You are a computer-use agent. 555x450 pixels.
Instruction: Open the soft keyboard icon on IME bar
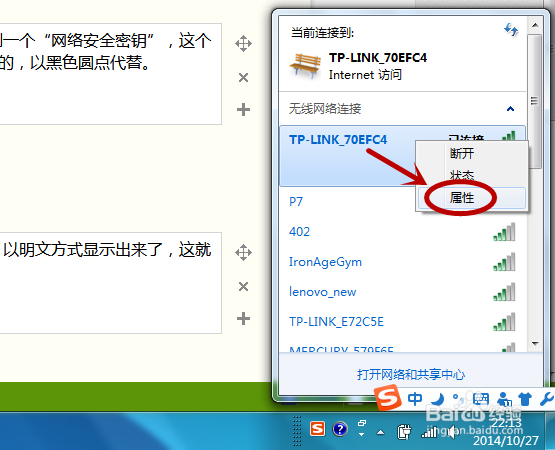[481, 399]
